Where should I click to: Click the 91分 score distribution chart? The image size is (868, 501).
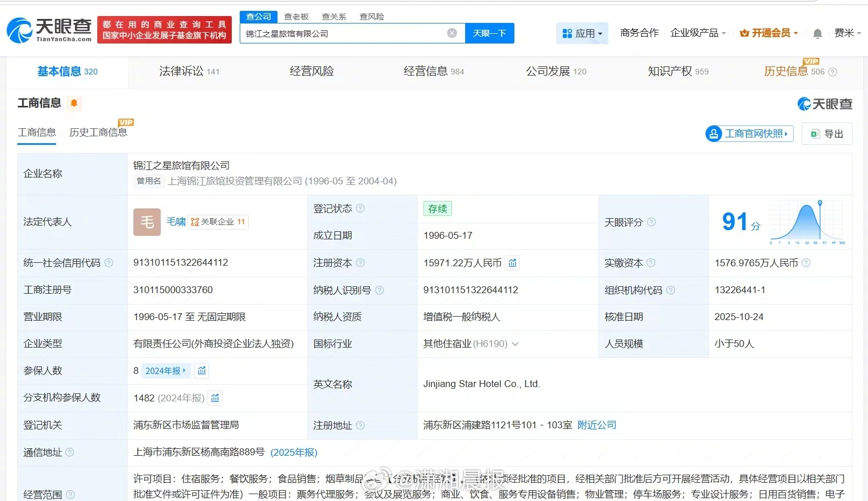pos(808,222)
